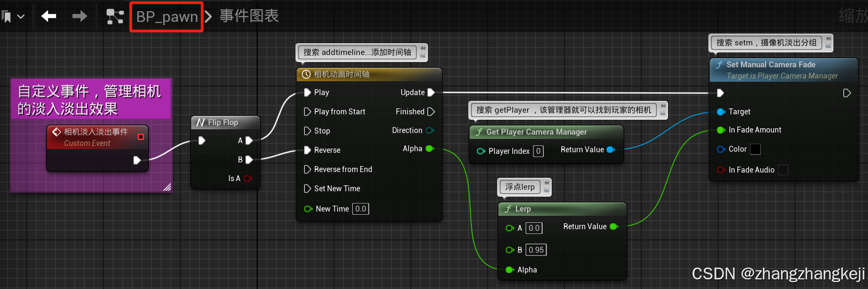Click the blueprint graph hierarchy icon
Viewport: 868px width, 289px height.
click(x=115, y=17)
